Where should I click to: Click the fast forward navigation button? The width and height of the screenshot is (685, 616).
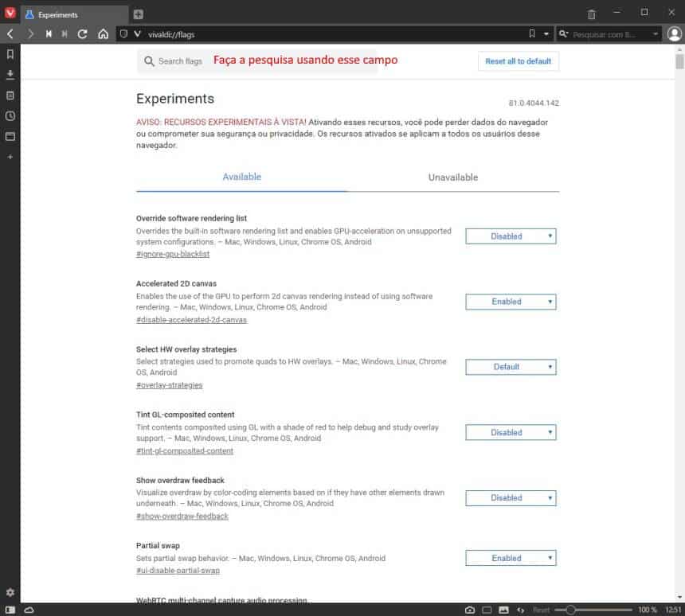pyautogui.click(x=65, y=33)
